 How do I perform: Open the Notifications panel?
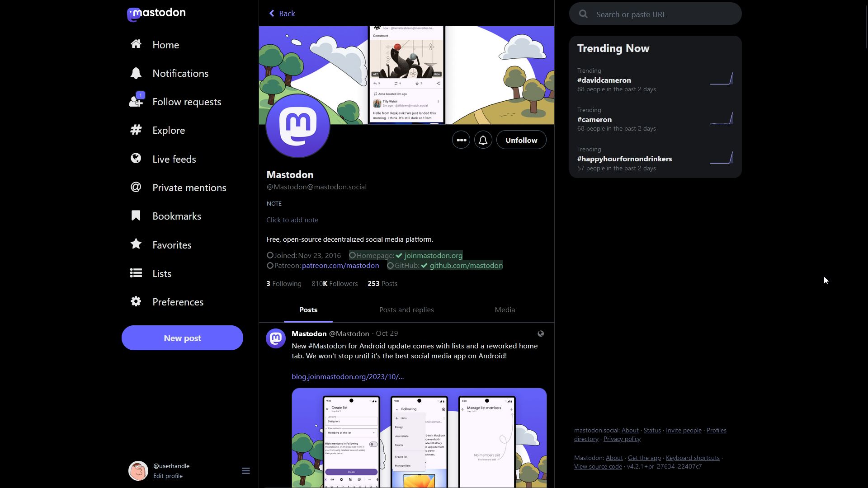180,73
